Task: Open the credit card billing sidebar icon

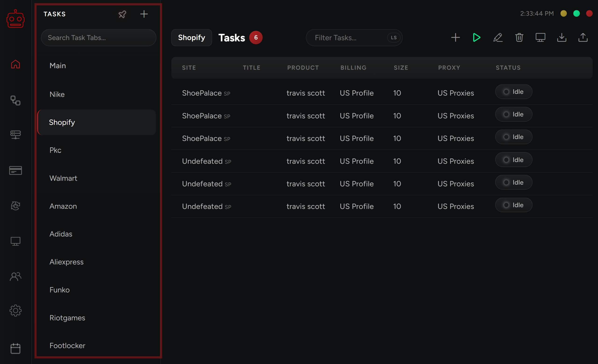Action: click(x=15, y=170)
